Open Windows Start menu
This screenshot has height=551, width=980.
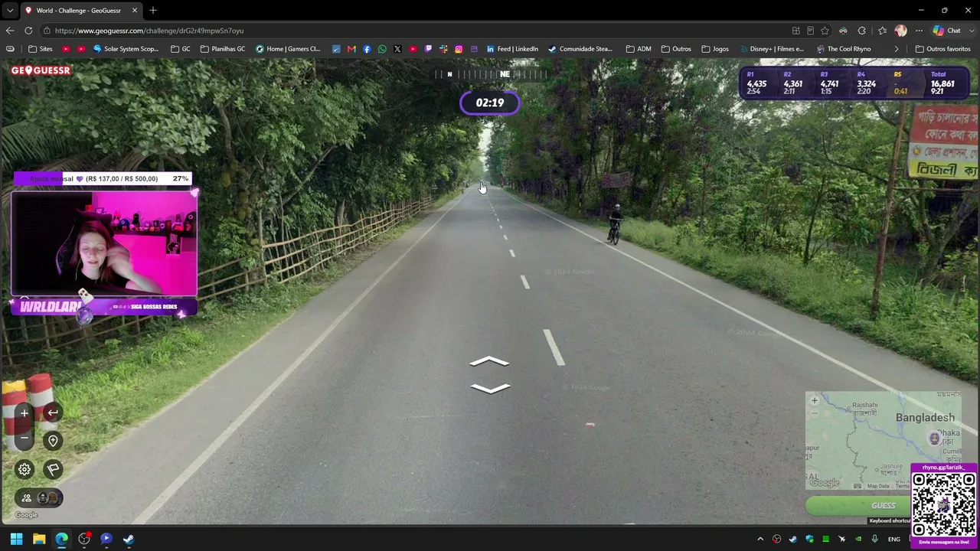[x=17, y=539]
